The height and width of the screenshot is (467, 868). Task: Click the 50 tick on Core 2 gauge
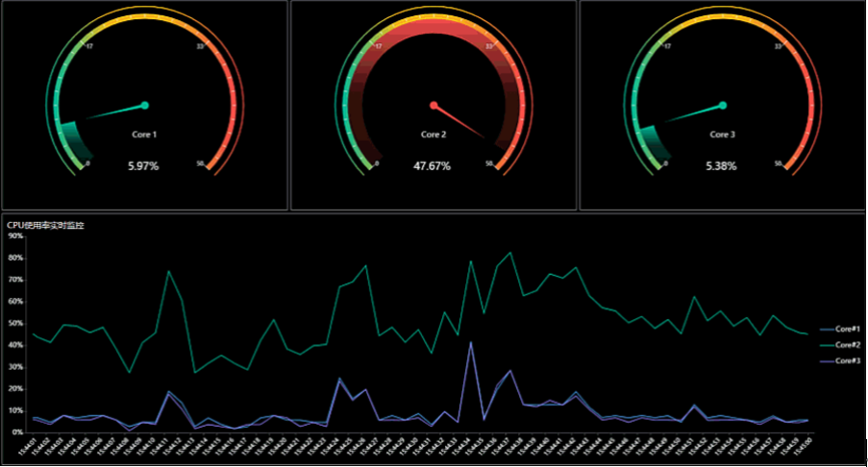[489, 163]
